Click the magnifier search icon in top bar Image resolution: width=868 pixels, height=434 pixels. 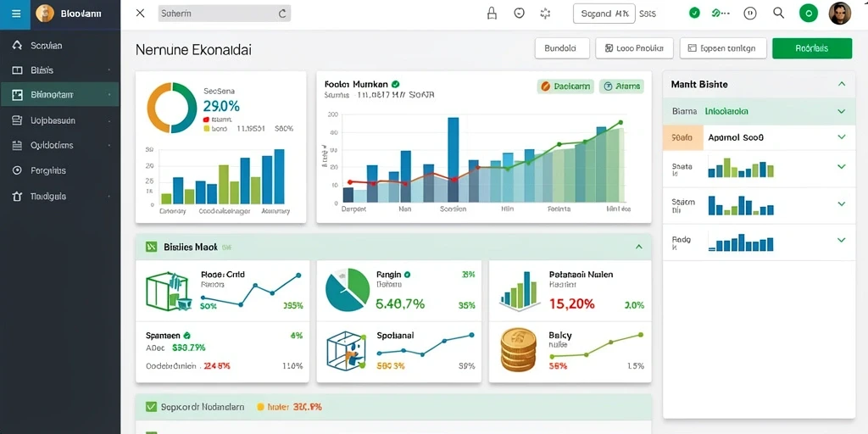[x=779, y=14]
